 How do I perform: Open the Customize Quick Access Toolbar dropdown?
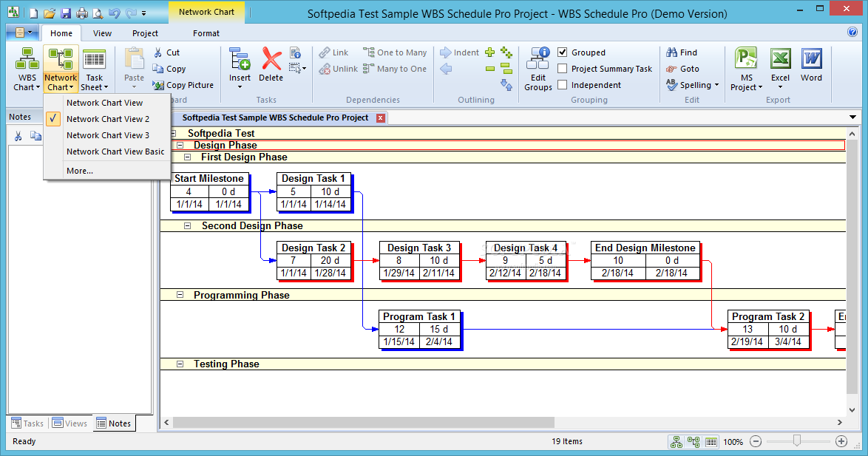click(144, 13)
